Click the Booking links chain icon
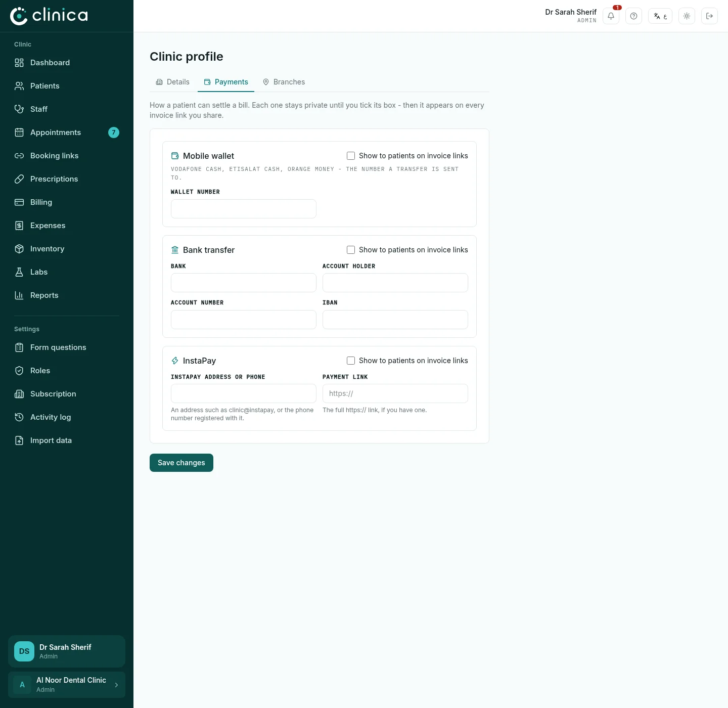The width and height of the screenshot is (728, 708). point(19,156)
